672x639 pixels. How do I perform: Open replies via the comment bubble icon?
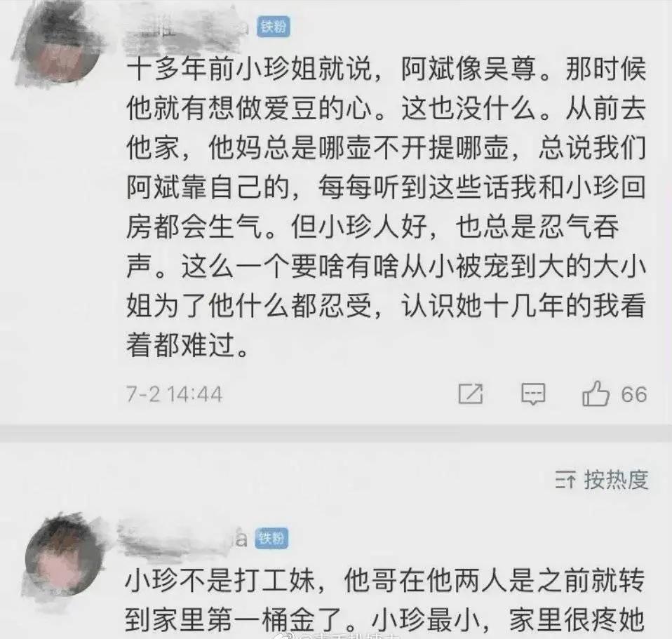(x=533, y=394)
